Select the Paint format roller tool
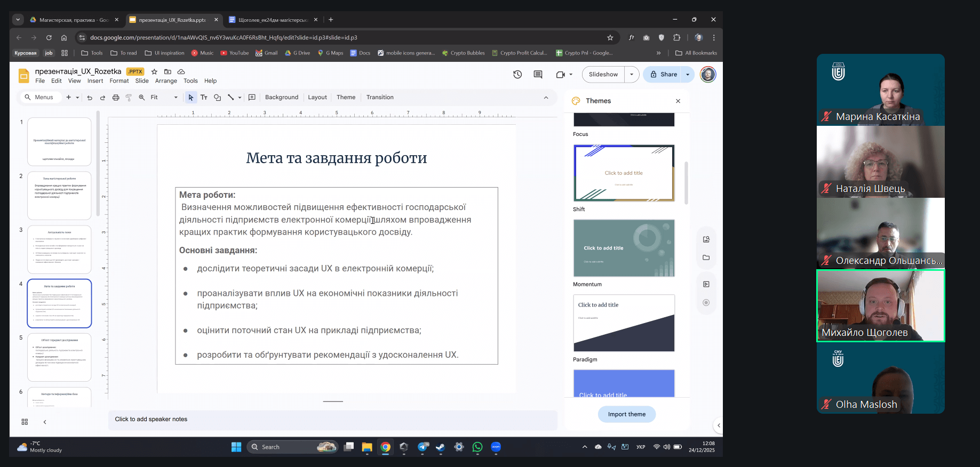Viewport: 980px width, 467px height. coord(129,98)
